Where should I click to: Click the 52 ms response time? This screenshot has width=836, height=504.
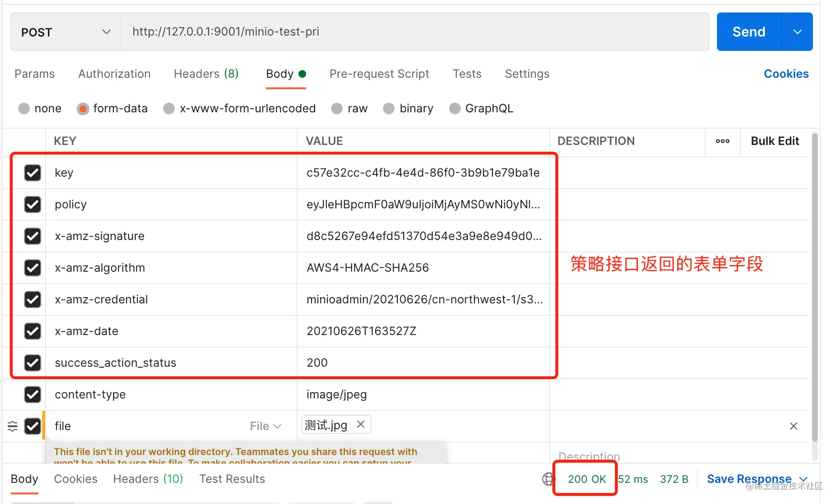coord(633,479)
